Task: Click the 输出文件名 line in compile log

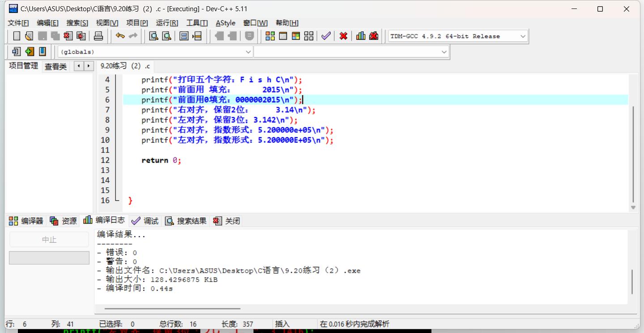Action: (229, 270)
